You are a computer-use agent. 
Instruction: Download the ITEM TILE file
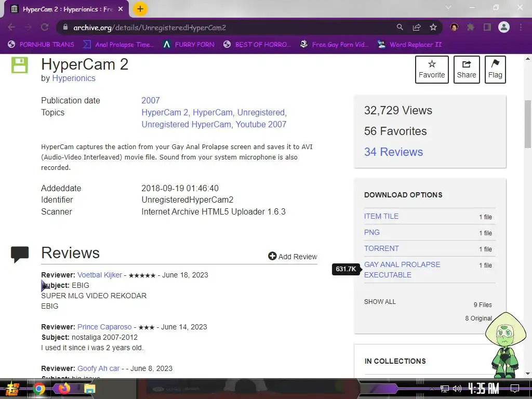click(x=381, y=216)
